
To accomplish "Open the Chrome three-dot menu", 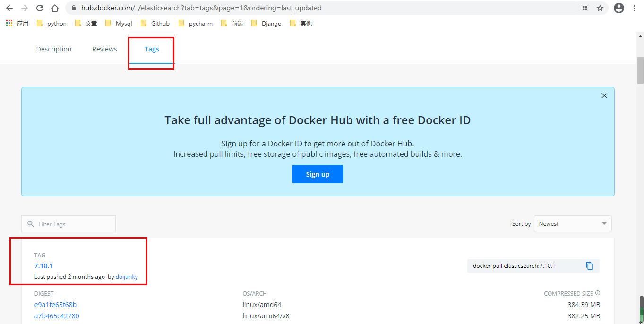I will 635,8.
